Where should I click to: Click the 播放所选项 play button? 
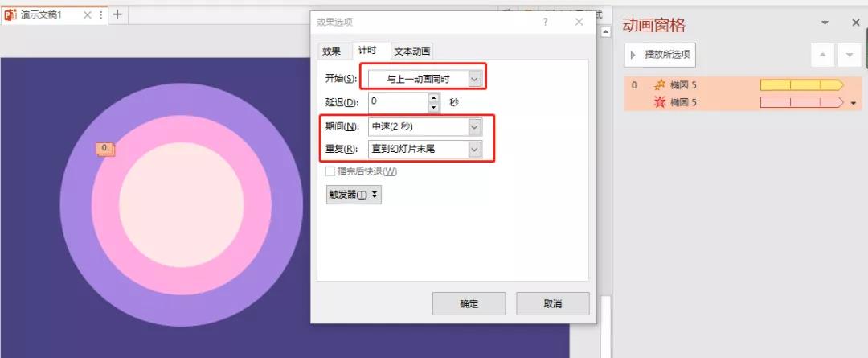pos(660,55)
